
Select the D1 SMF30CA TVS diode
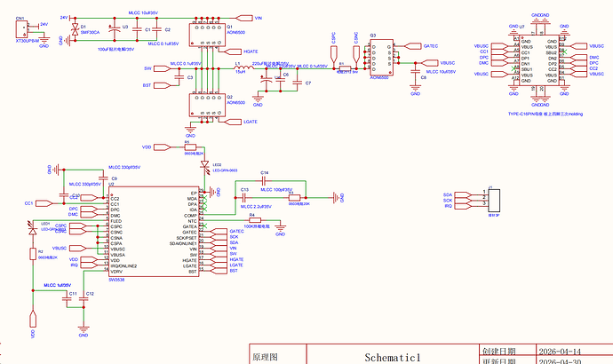click(x=75, y=29)
